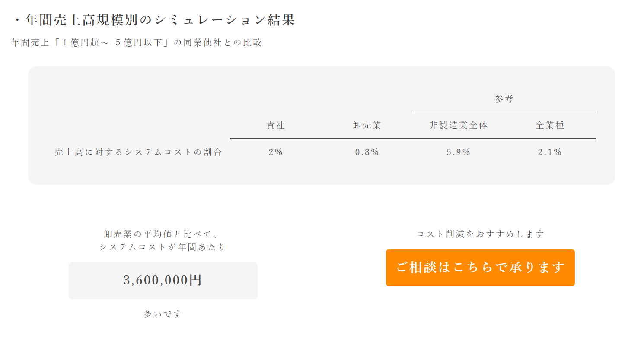
Task: Click the 卸売業 column header
Action: pos(367,125)
